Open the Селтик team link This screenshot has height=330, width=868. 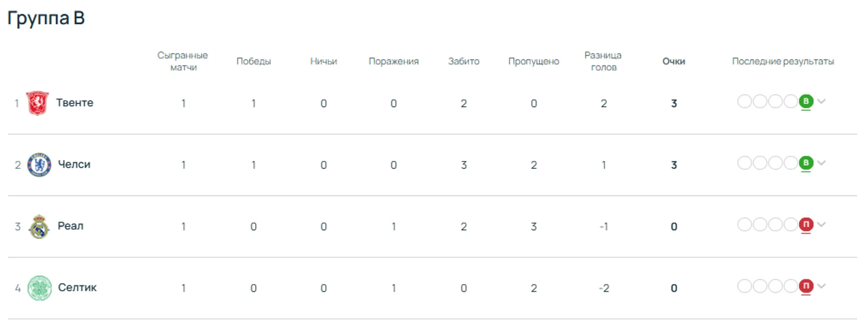point(77,288)
